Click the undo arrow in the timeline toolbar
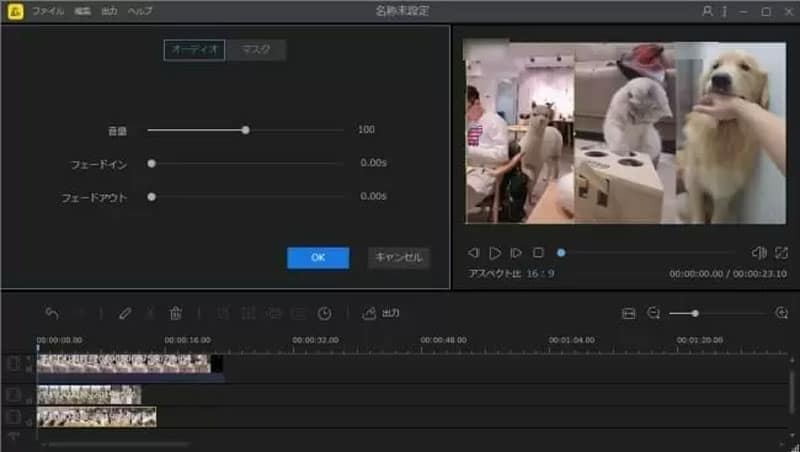The image size is (800, 452). pos(52,313)
